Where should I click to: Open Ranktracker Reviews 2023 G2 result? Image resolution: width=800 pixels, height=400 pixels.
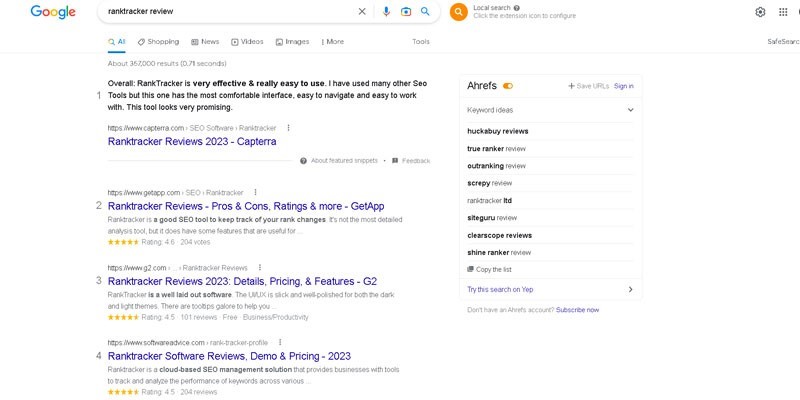point(242,281)
